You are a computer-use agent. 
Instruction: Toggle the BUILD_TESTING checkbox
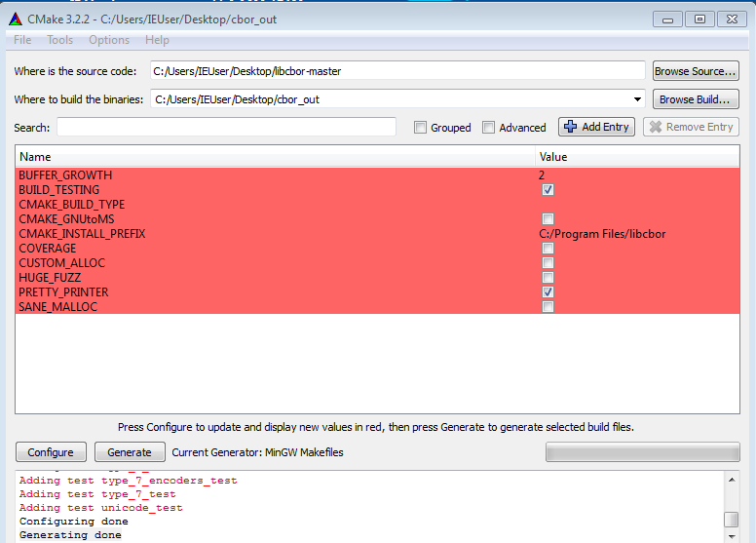(x=548, y=190)
